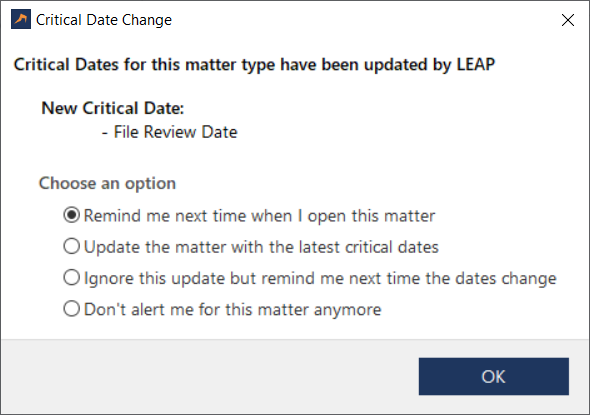Click the 'Choose an option' group label
This screenshot has width=590, height=415.
click(107, 184)
